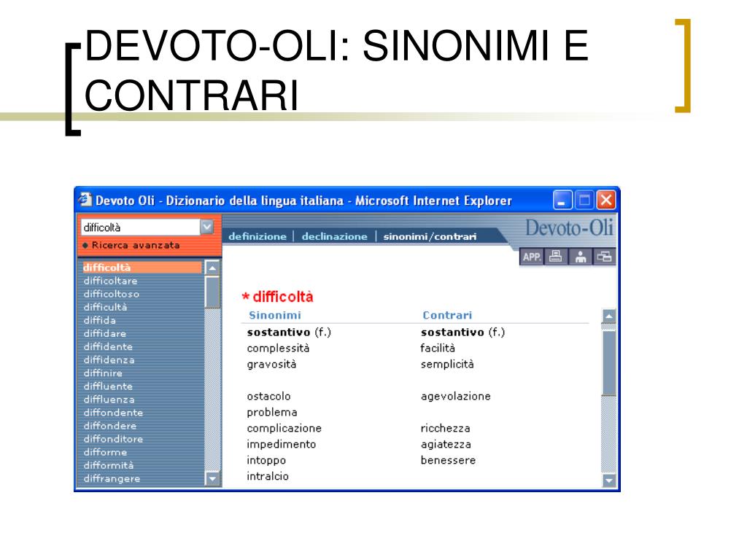Click word list scroll down arrow
The image size is (747, 560).
[x=212, y=478]
